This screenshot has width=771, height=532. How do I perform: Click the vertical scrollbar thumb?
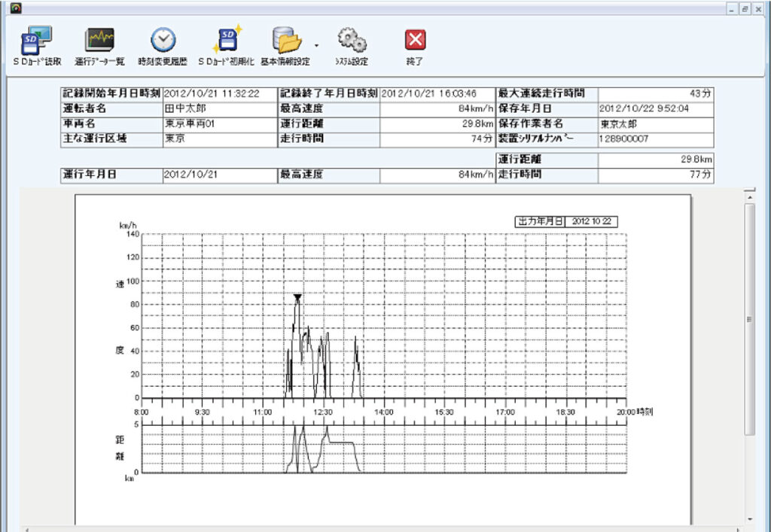click(x=749, y=320)
